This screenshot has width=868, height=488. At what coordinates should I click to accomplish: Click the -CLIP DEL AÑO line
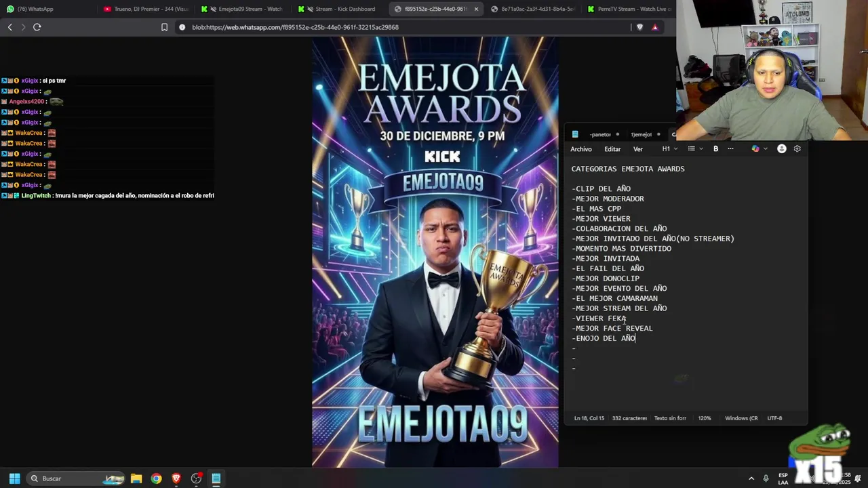[601, 189]
